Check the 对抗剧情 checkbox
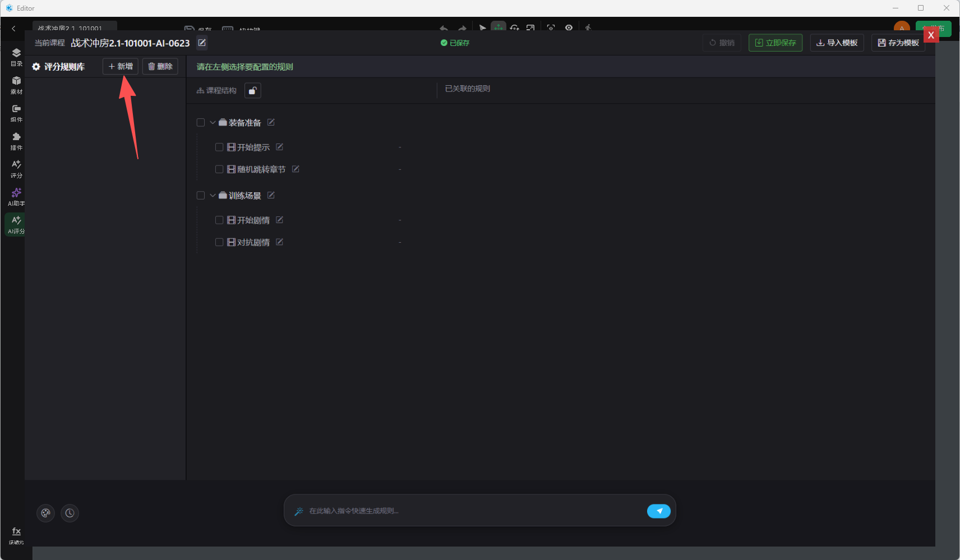Image resolution: width=960 pixels, height=560 pixels. coord(219,242)
